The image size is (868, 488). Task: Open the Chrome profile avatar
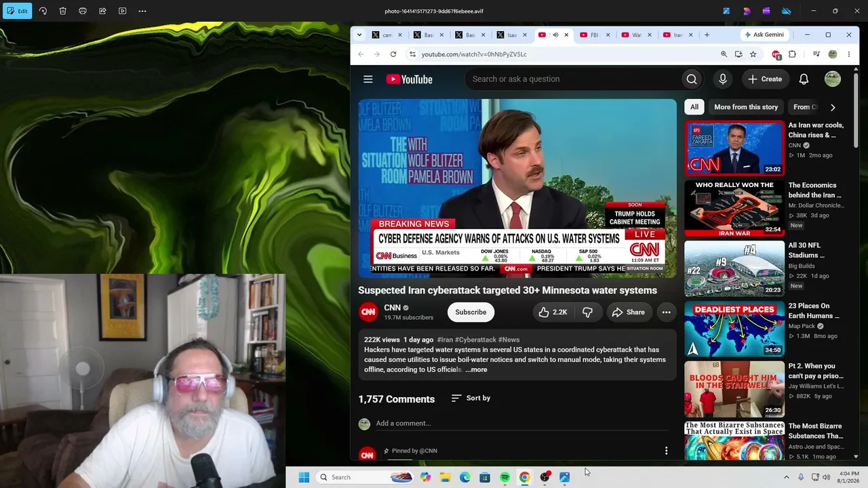tap(833, 54)
